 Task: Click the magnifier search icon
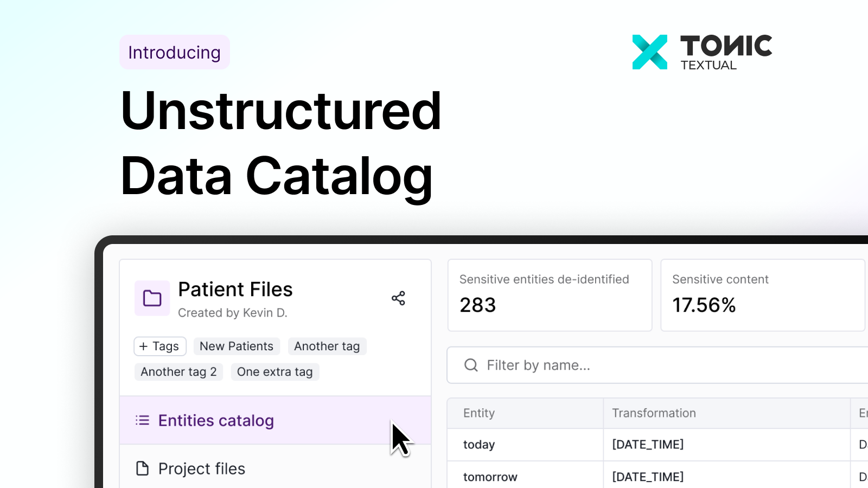[x=471, y=365]
